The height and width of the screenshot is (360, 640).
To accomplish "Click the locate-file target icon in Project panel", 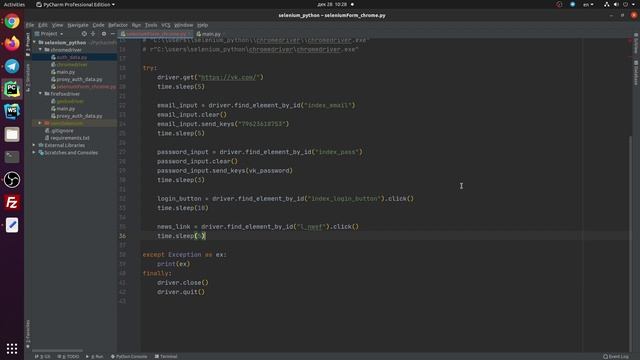I will tap(84, 34).
